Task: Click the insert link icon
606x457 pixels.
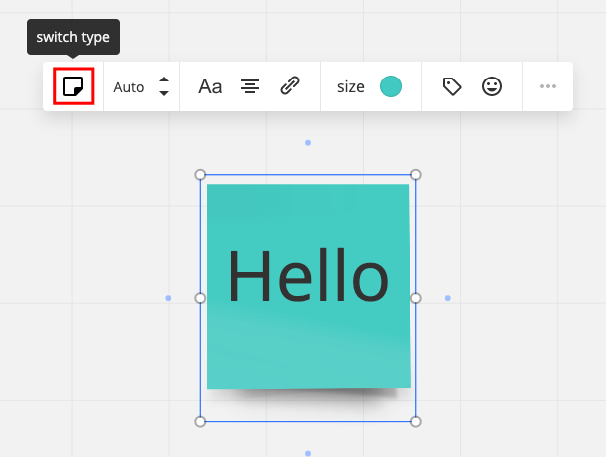Action: pos(290,87)
